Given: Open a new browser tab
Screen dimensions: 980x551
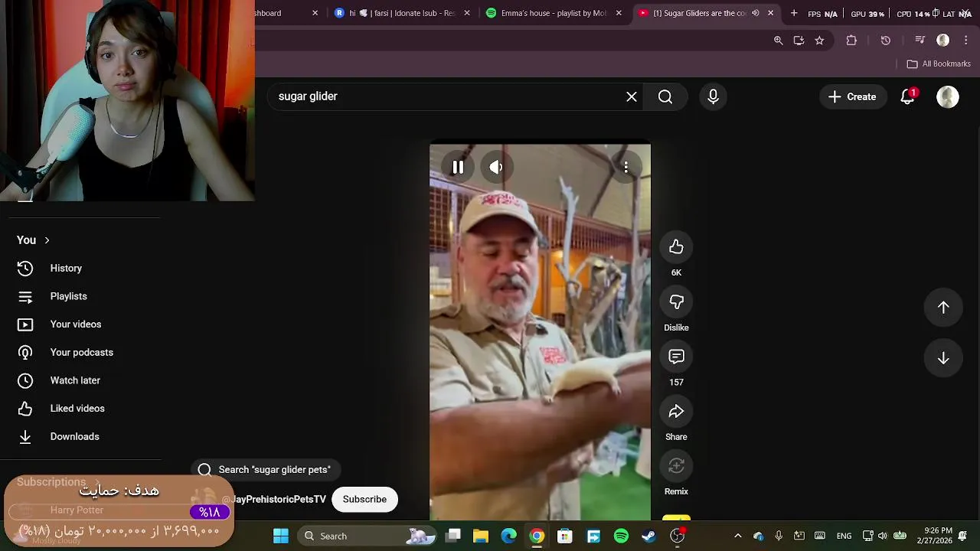Looking at the screenshot, I should point(794,13).
